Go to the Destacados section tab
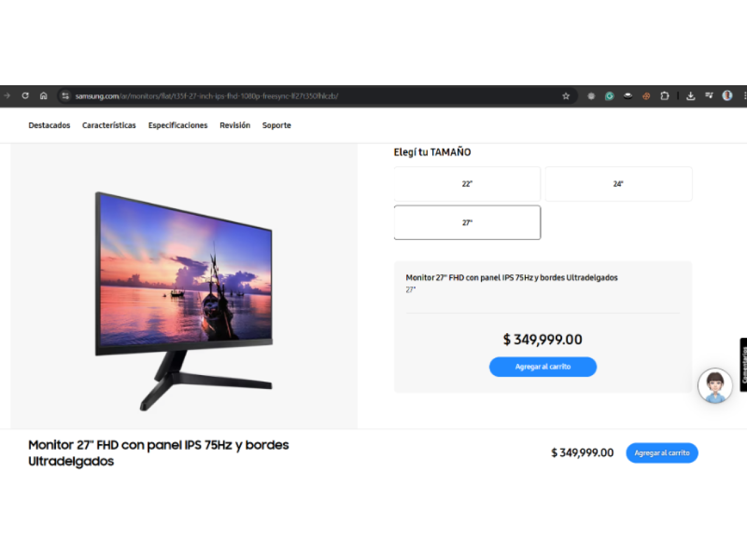The height and width of the screenshot is (560, 747). pyautogui.click(x=49, y=125)
